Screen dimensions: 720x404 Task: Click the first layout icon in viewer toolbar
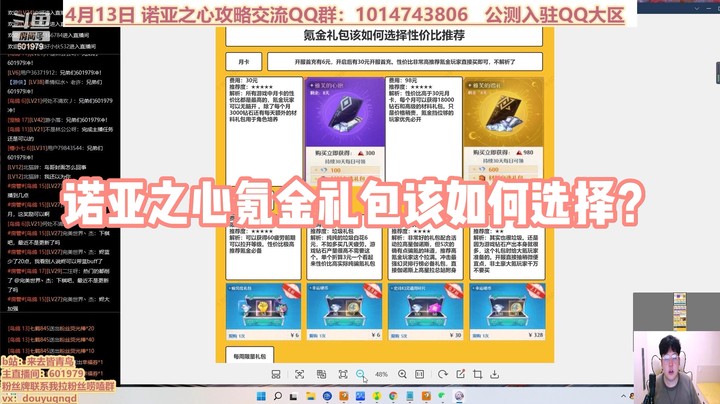(276, 374)
